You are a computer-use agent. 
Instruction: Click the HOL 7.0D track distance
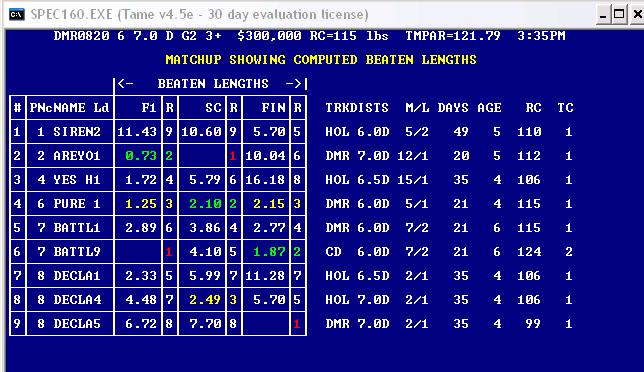click(357, 300)
